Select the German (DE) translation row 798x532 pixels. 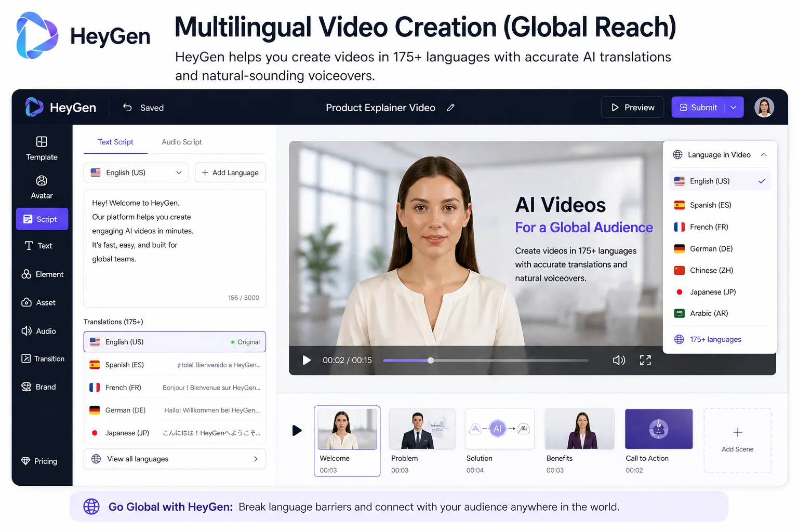click(x=175, y=410)
